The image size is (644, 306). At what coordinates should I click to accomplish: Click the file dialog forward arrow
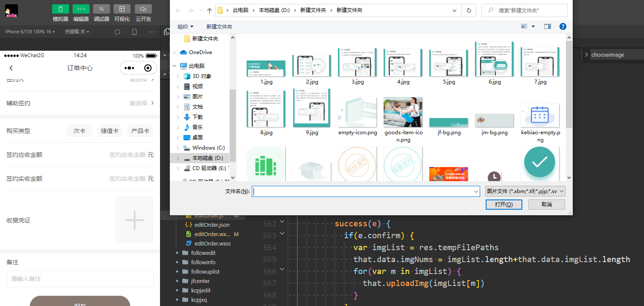point(191,10)
